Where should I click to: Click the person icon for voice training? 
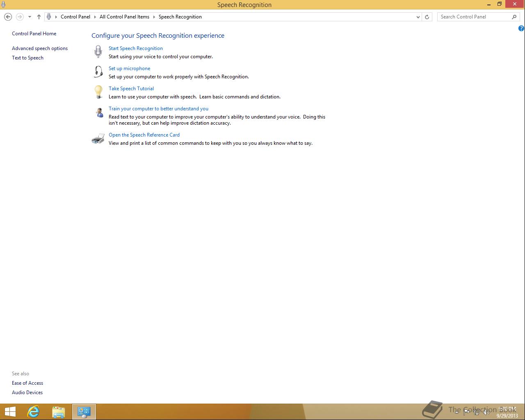pos(99,112)
